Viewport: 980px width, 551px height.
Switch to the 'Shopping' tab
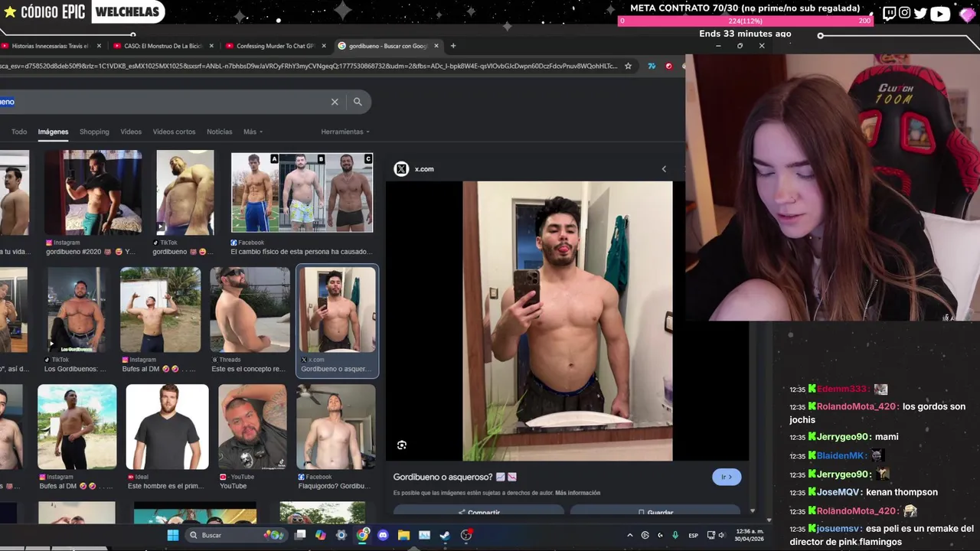pos(94,132)
